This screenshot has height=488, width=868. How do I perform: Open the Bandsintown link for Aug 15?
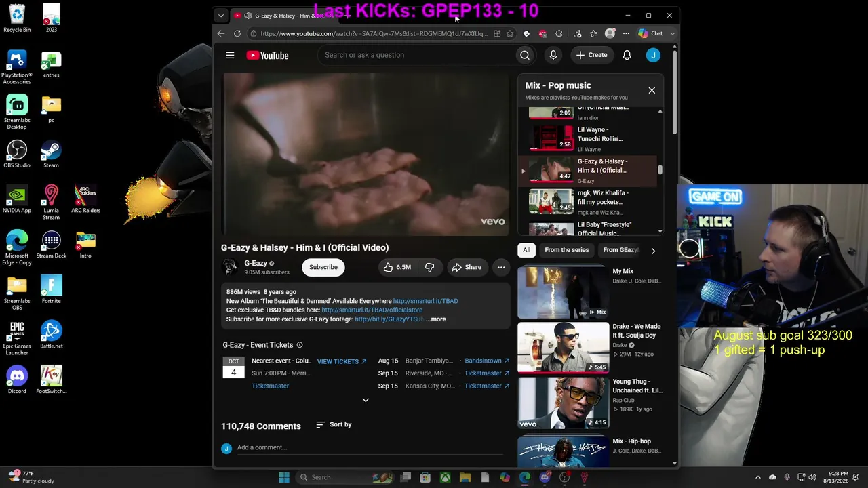487,361
